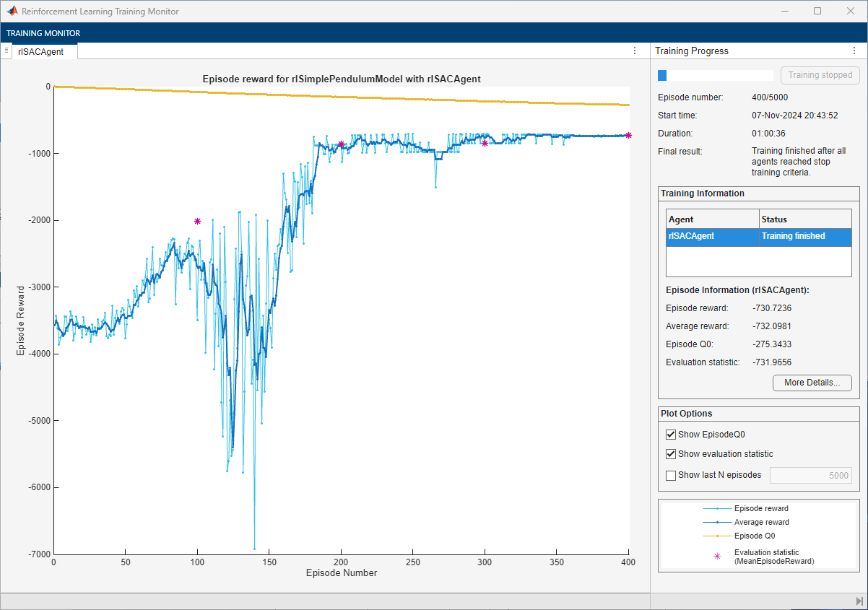Click the last N episodes number field
The image size is (868, 610).
810,475
